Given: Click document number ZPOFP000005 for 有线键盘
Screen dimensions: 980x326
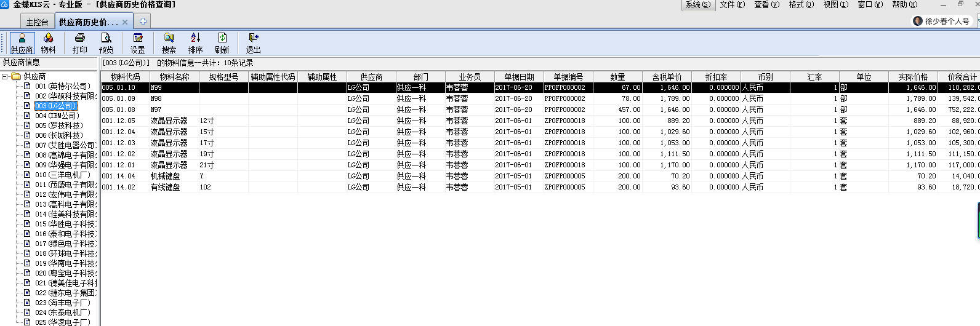Looking at the screenshot, I should pyautogui.click(x=569, y=187).
